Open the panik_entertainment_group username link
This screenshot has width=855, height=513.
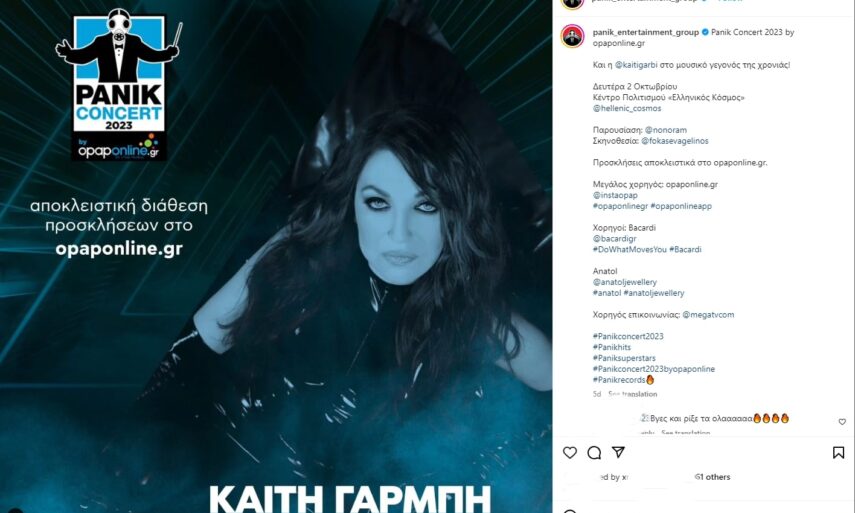coord(646,32)
